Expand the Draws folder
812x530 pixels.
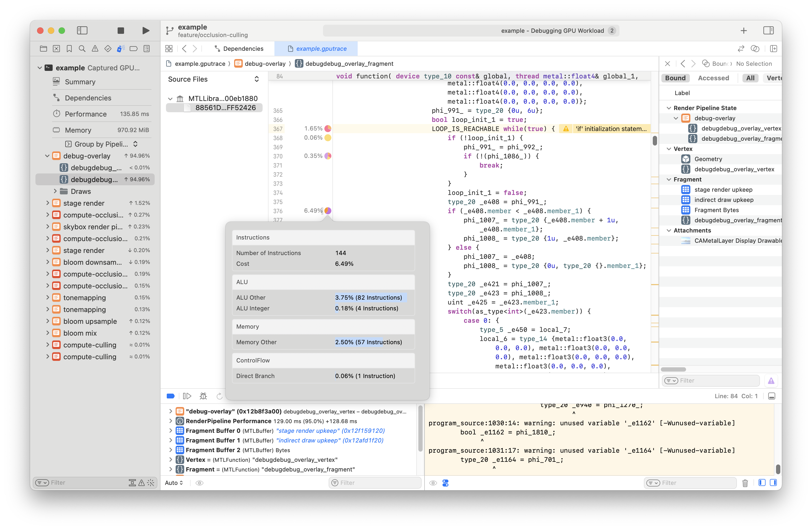tap(55, 191)
